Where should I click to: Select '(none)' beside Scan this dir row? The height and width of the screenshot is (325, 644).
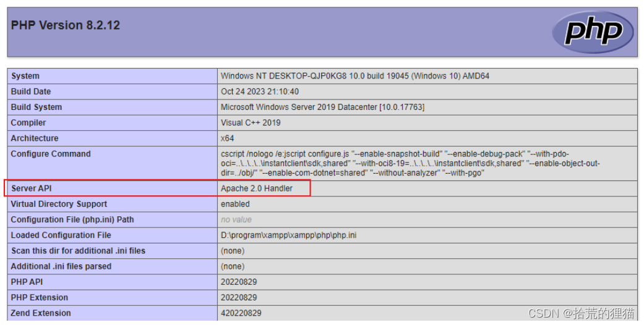(233, 251)
